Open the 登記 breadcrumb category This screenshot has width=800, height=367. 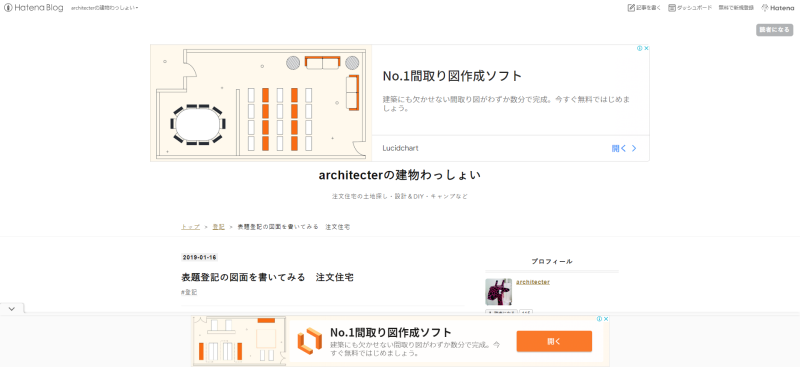coord(218,227)
